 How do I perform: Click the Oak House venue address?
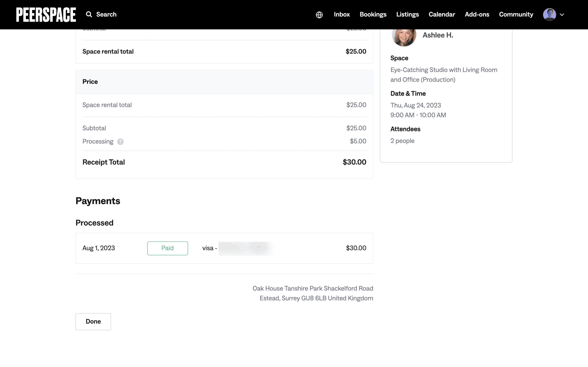(313, 293)
